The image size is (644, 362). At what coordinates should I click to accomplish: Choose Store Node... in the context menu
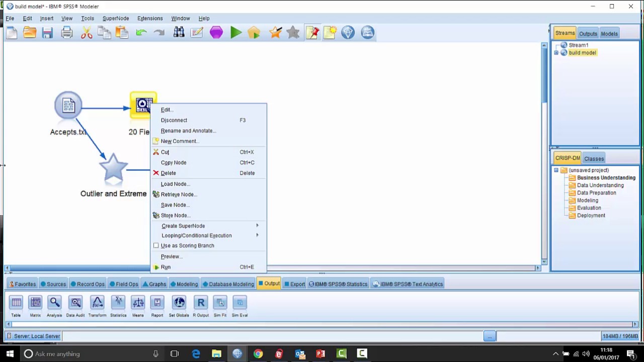pyautogui.click(x=209, y=216)
